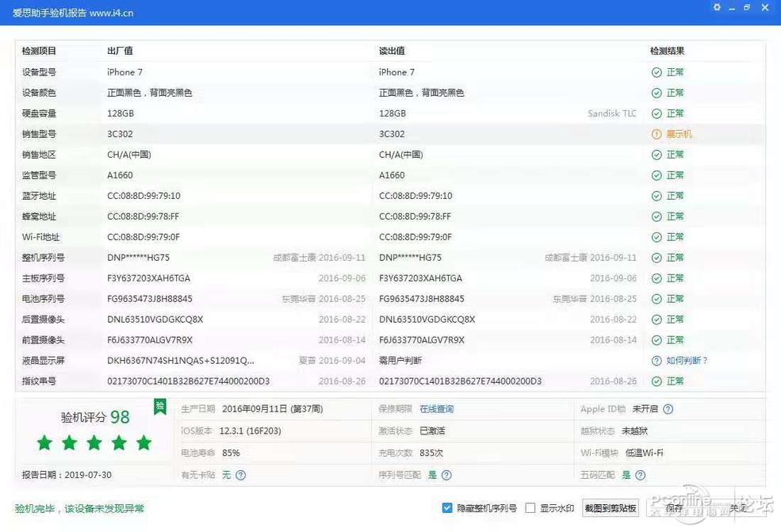Select F6J633770ALGV7R9X in the 读出值 column
Viewport: 781px width, 532px height.
pyautogui.click(x=422, y=340)
